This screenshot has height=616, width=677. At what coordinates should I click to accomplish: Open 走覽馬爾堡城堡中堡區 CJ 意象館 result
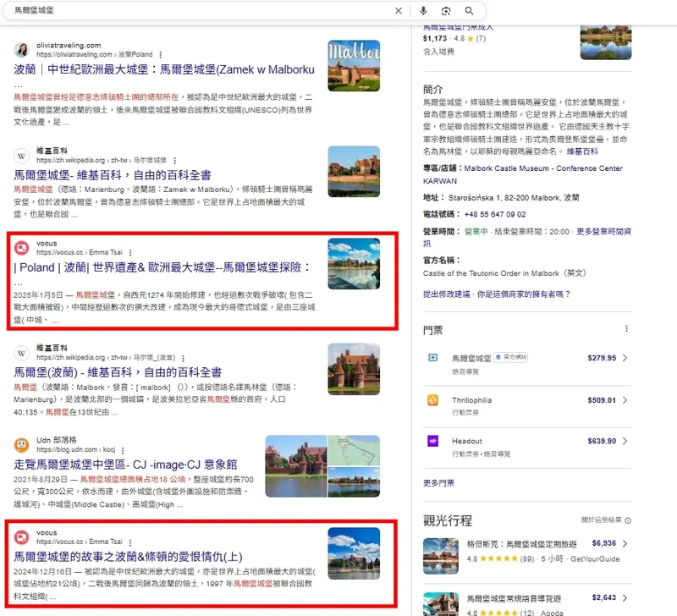pos(125,465)
